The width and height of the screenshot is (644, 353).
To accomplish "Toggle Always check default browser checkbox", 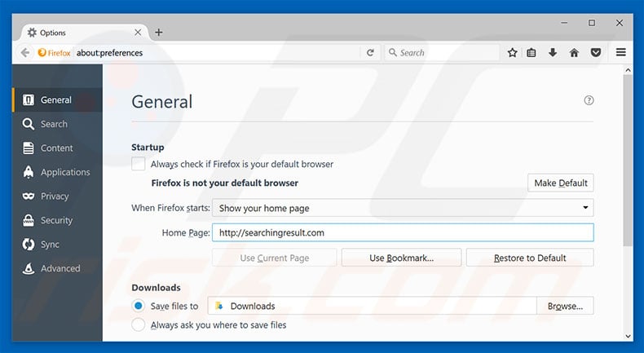I will click(x=139, y=164).
